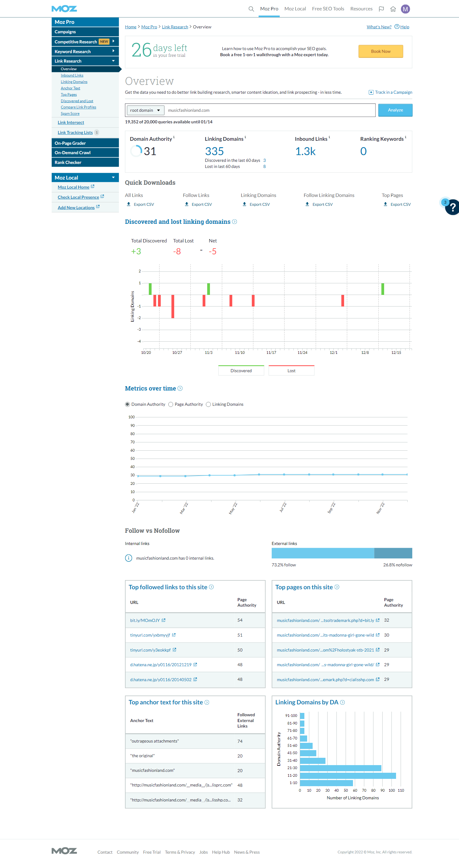Open Link Tracking Lists link
459x868 pixels.
point(75,133)
